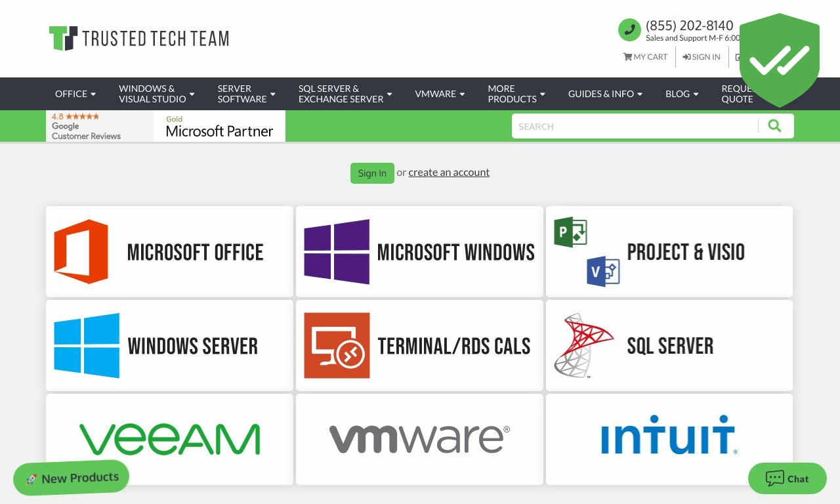840x504 pixels.
Task: Open the Veeam logo tile
Action: click(169, 439)
